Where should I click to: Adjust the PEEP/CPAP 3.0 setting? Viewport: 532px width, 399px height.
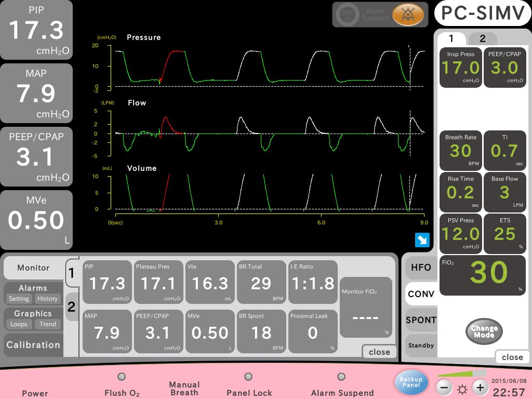point(504,68)
